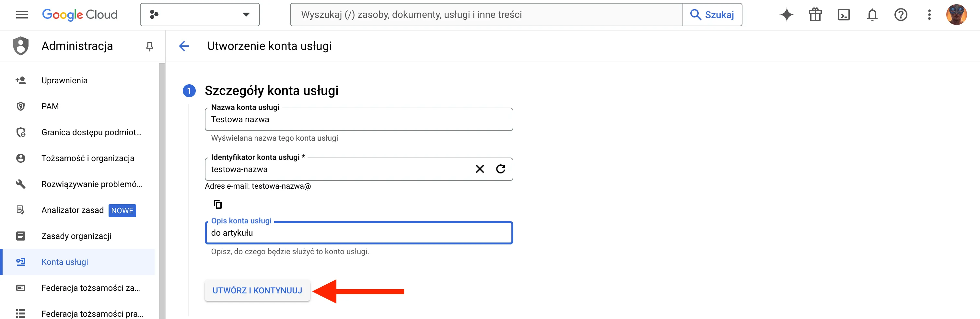Click the Zasady organizacji list icon
980x319 pixels.
(x=21, y=236)
